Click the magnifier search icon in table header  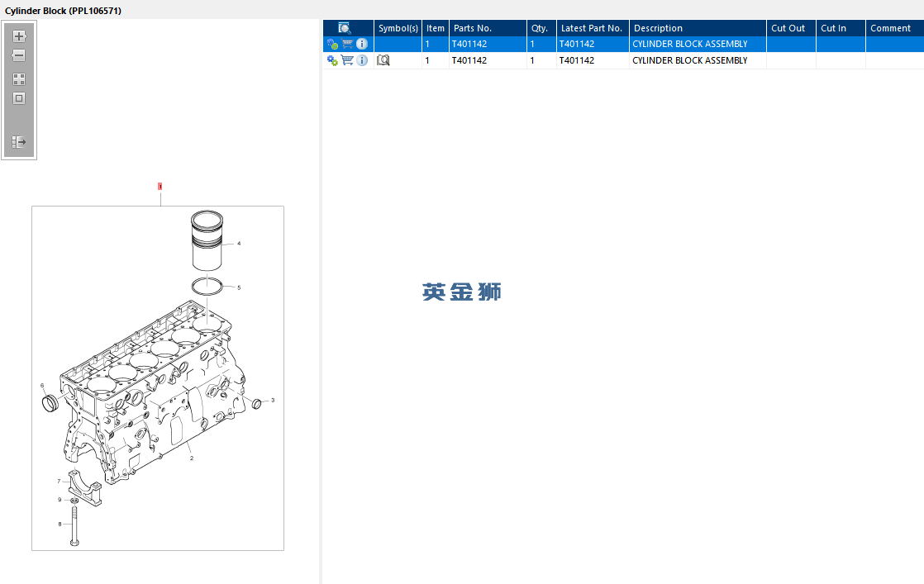pos(344,27)
